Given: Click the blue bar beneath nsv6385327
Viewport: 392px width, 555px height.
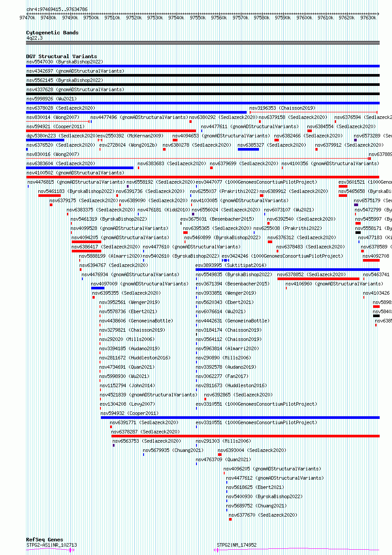Looking at the screenshot, I should point(248,149).
